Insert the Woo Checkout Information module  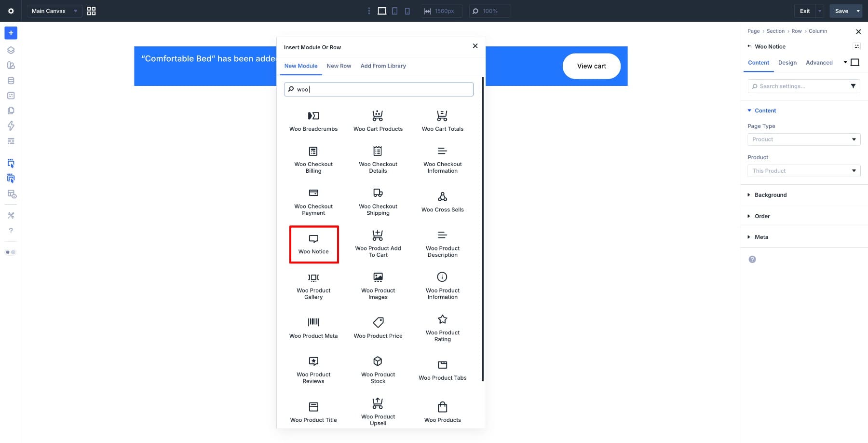coord(443,160)
